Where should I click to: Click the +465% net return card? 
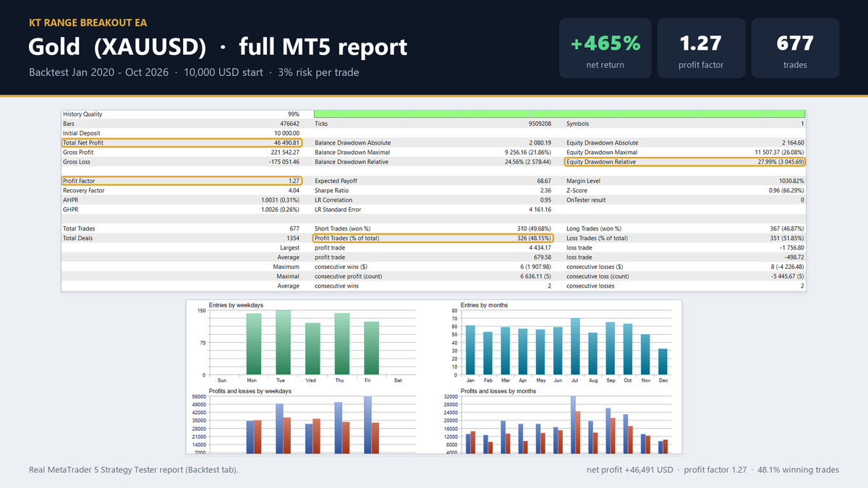pos(605,48)
